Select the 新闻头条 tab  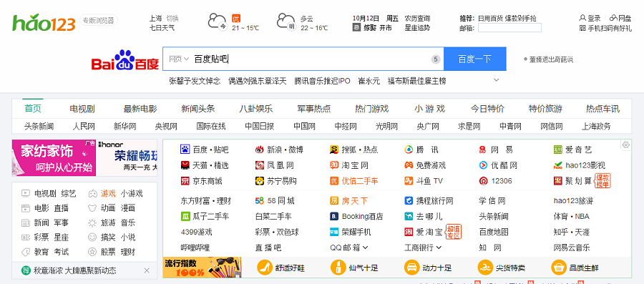(198, 109)
